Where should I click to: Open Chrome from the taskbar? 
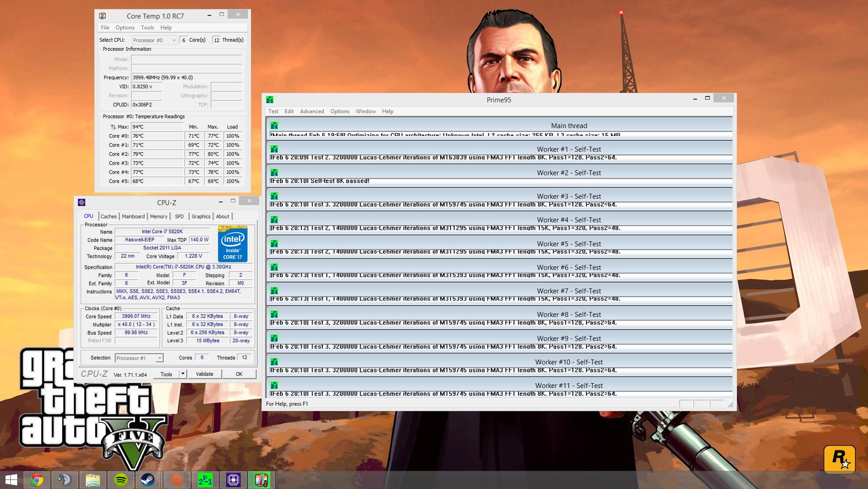(37, 480)
